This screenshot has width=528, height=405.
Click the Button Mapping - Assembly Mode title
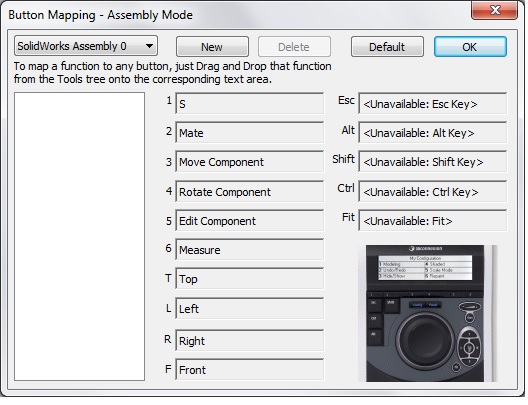click(100, 15)
